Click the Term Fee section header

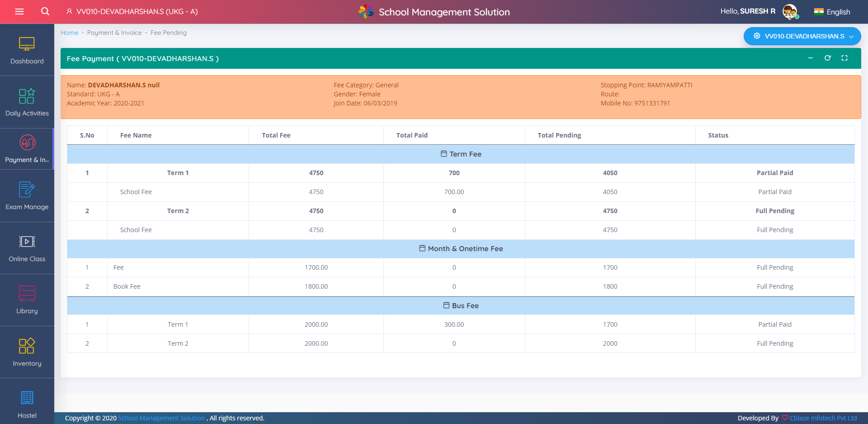tap(461, 154)
